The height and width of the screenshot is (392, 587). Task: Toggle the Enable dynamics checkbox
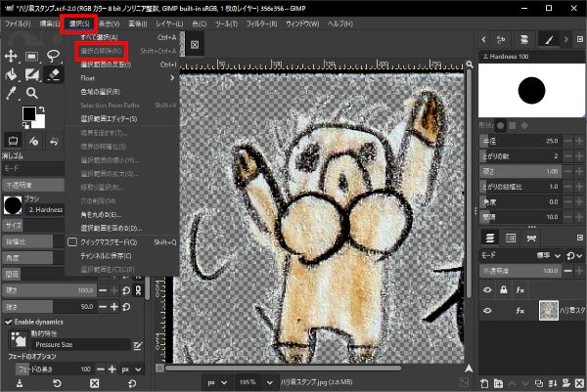[8, 322]
